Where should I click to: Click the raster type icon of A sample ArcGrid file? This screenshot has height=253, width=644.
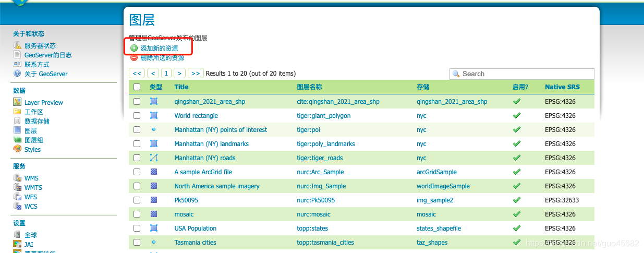pos(154,172)
